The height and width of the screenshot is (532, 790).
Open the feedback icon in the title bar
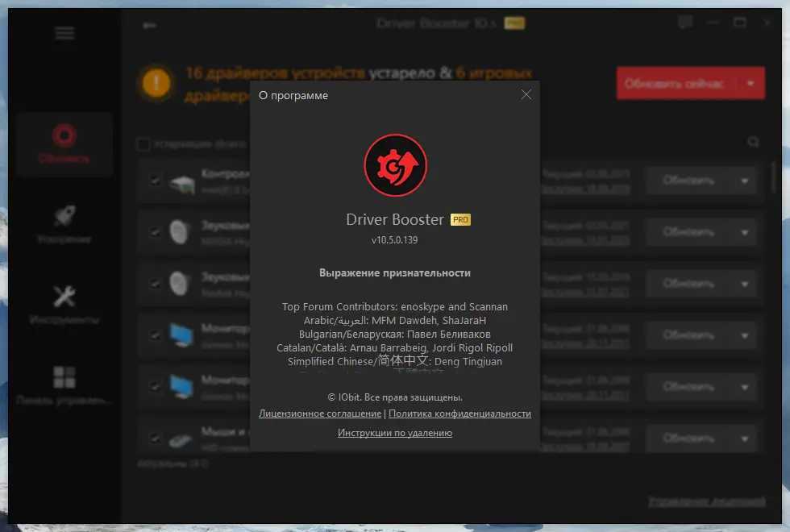684,23
